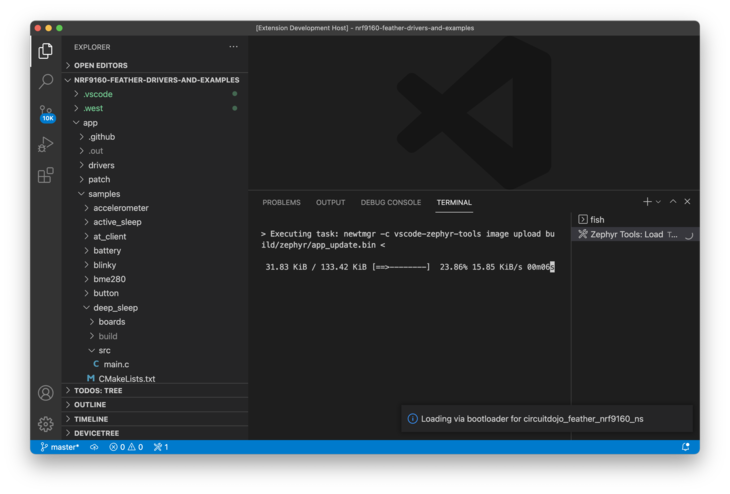Viewport: 730px width, 494px height.
Task: Collapse the src folder
Action: [155, 350]
